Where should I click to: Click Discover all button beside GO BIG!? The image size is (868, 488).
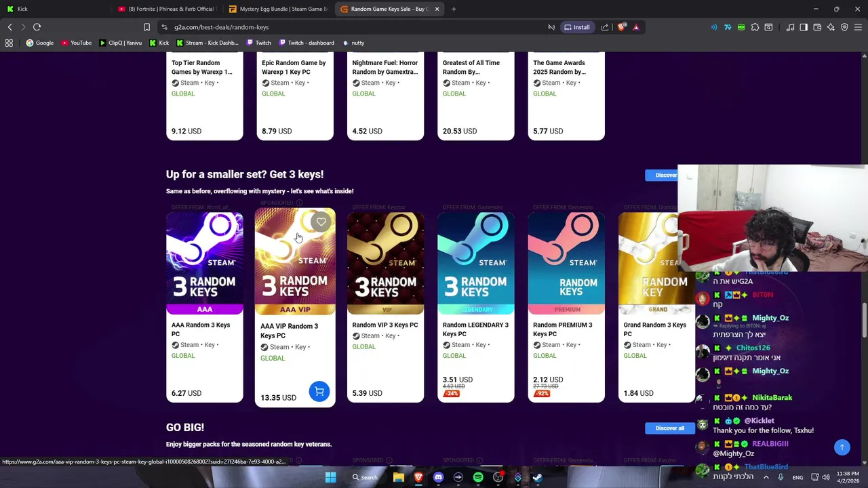670,428
